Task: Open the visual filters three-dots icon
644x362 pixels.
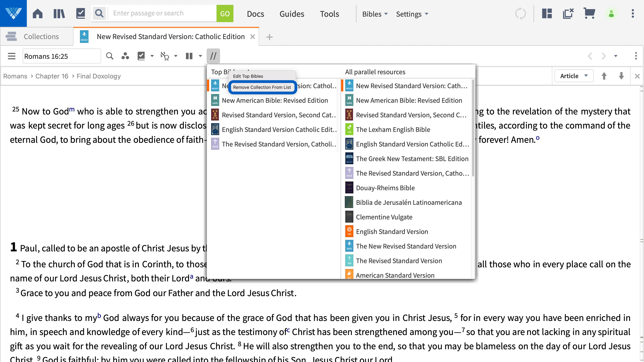Action: pyautogui.click(x=125, y=56)
